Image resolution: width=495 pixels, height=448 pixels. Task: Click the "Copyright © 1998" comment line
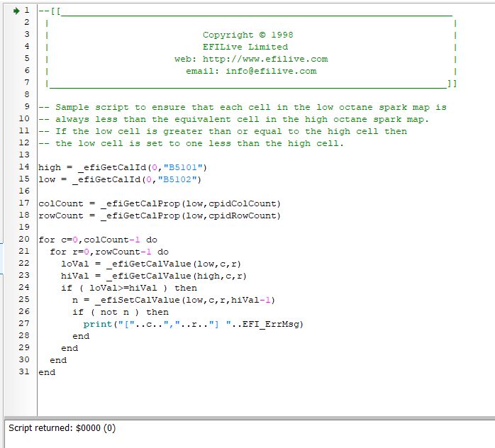click(x=247, y=35)
